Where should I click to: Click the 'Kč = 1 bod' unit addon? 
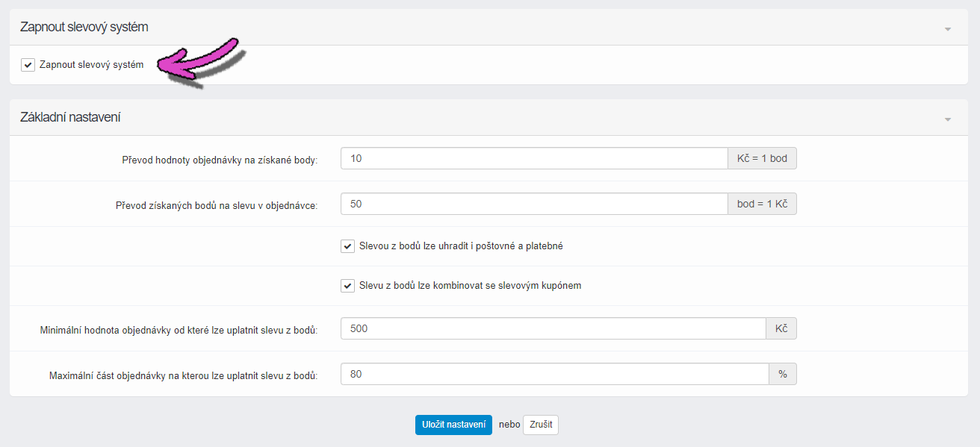(x=762, y=159)
